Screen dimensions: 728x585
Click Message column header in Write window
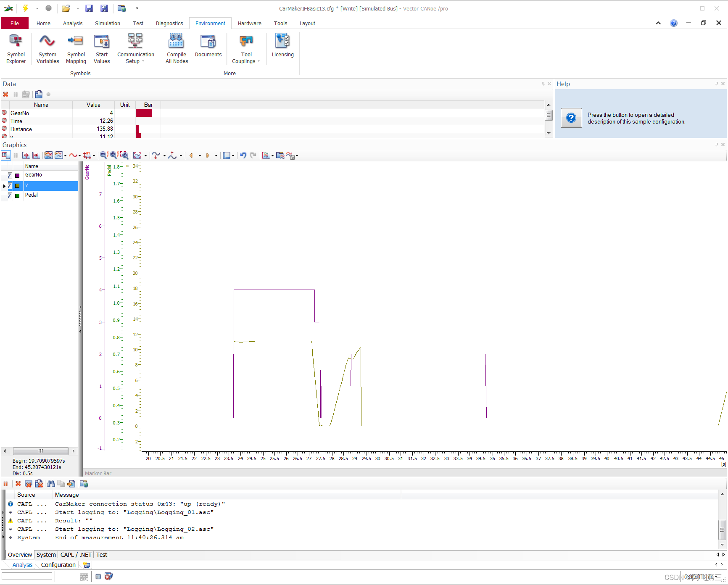point(227,495)
